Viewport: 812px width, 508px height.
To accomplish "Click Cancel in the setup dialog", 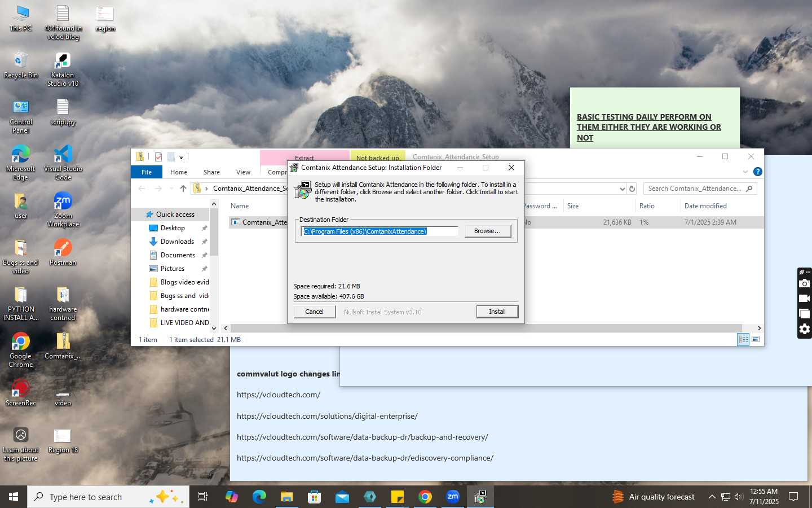I will click(314, 312).
